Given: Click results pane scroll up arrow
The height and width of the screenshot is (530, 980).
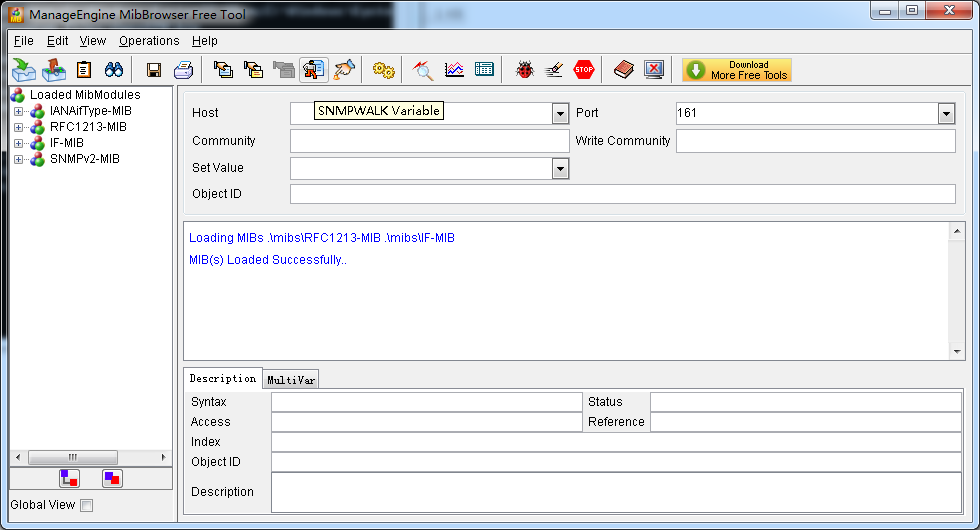Looking at the screenshot, I should pos(957,231).
